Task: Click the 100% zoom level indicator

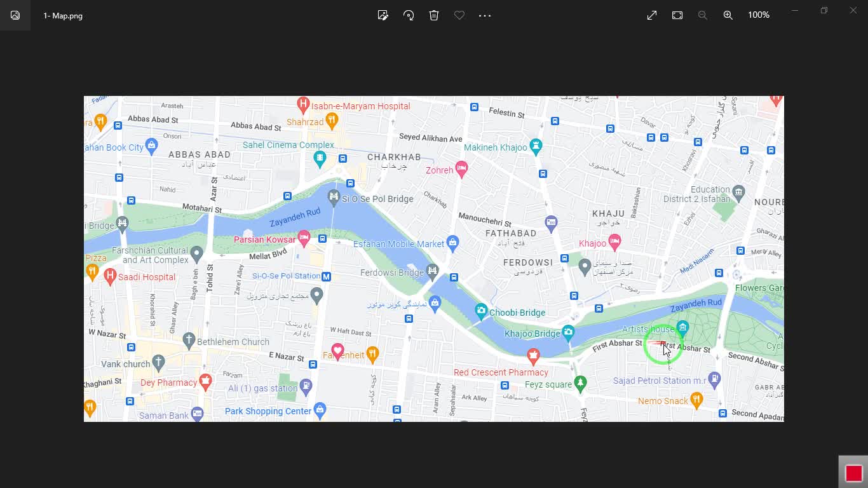Action: coord(759,15)
